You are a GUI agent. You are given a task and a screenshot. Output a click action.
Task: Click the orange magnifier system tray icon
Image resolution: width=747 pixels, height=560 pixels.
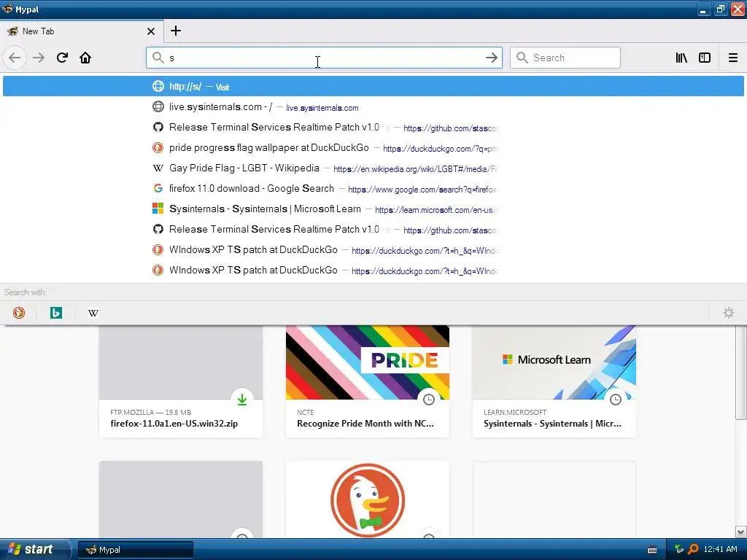point(694,550)
